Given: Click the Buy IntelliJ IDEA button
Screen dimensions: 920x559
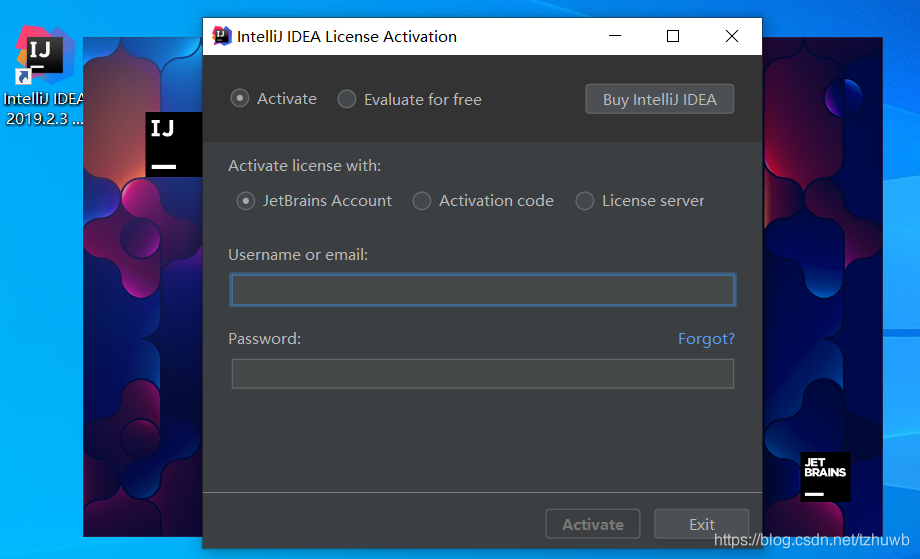Looking at the screenshot, I should point(659,99).
